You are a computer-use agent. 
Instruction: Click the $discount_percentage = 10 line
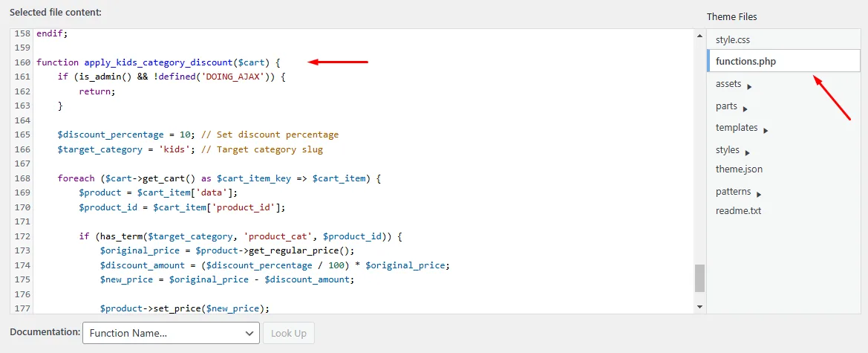coord(198,135)
